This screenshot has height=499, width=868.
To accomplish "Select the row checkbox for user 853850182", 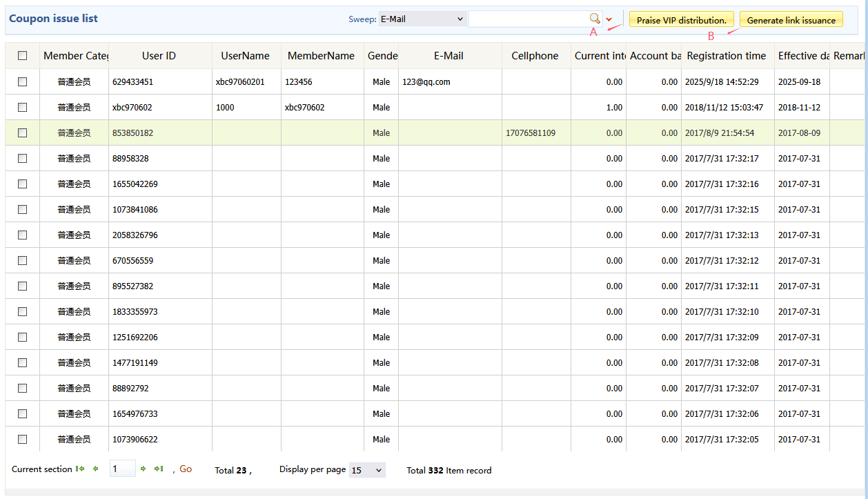I will click(x=23, y=133).
